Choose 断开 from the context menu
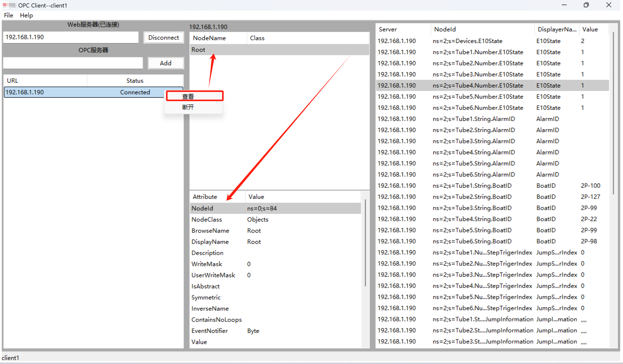Image resolution: width=623 pixels, height=364 pixels. point(188,107)
